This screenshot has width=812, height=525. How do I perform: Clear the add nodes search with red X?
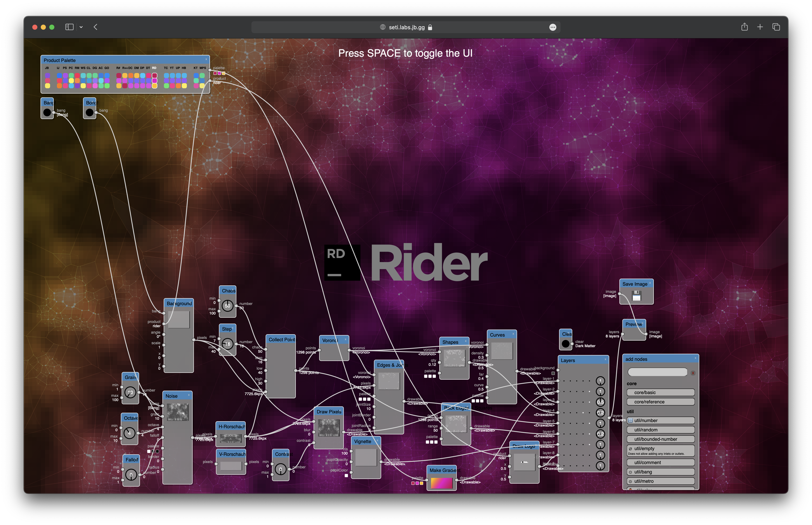coord(693,373)
